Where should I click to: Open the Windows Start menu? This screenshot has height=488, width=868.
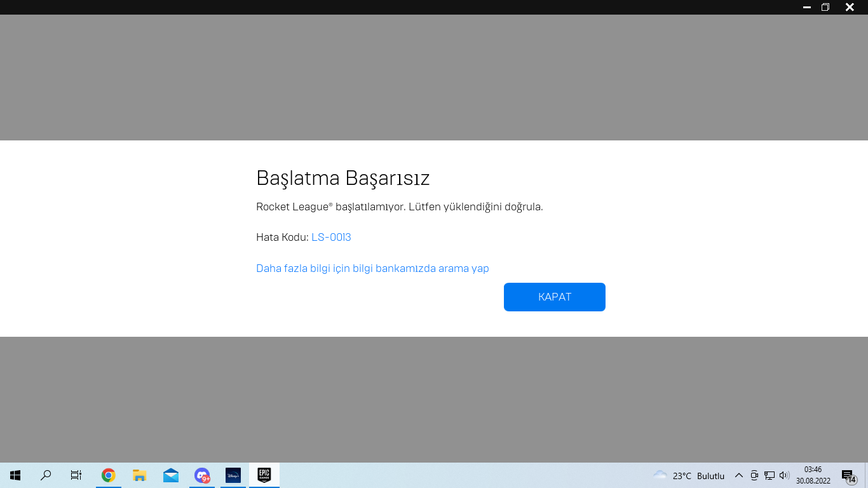pyautogui.click(x=15, y=475)
